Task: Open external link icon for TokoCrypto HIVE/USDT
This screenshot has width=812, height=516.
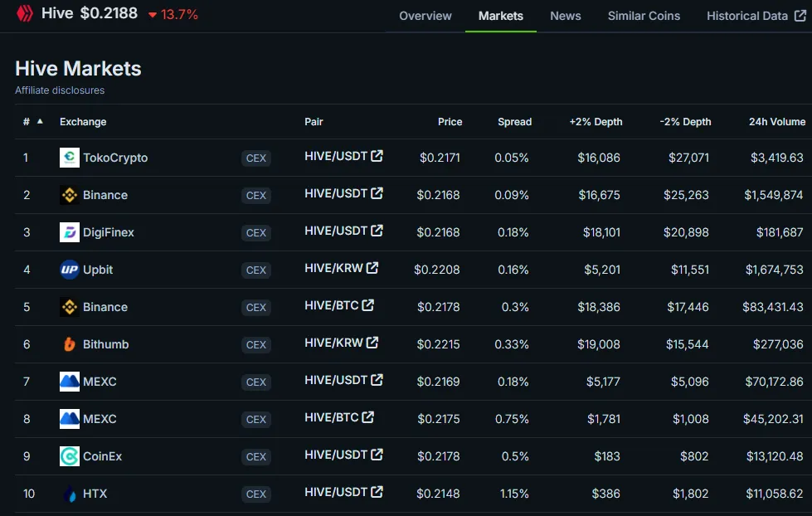Action: pyautogui.click(x=377, y=155)
